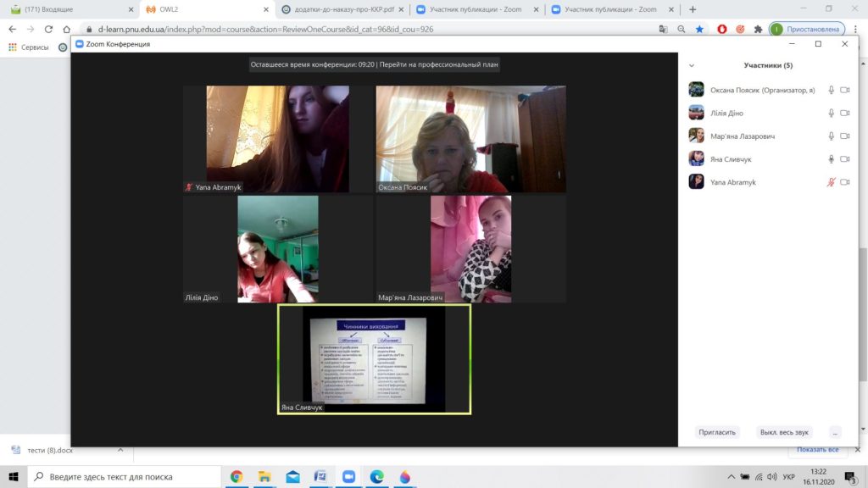This screenshot has width=868, height=488.
Task: Click Яна Сливчук's avatar in participants list
Action: (x=696, y=158)
